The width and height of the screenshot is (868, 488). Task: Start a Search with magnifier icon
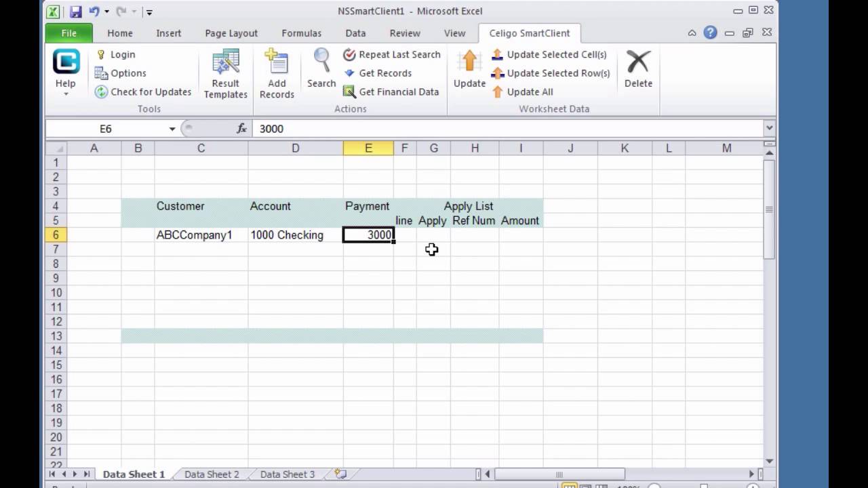click(x=321, y=68)
